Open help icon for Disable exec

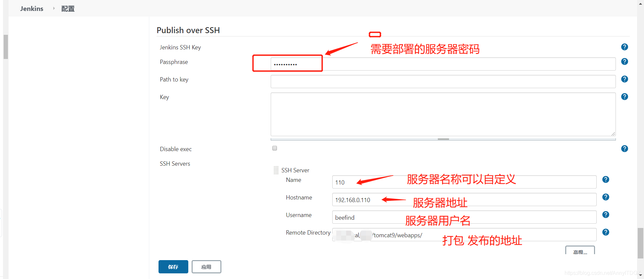[x=624, y=149]
